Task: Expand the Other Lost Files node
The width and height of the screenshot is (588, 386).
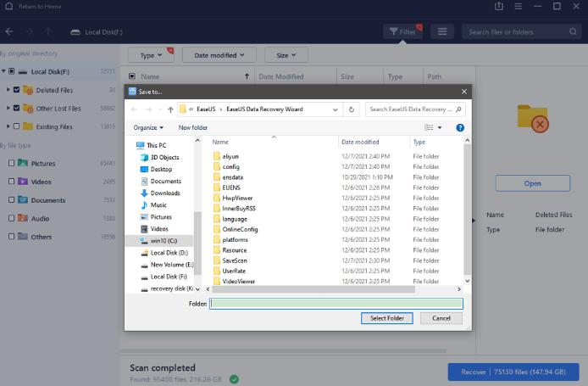Action: click(8, 108)
